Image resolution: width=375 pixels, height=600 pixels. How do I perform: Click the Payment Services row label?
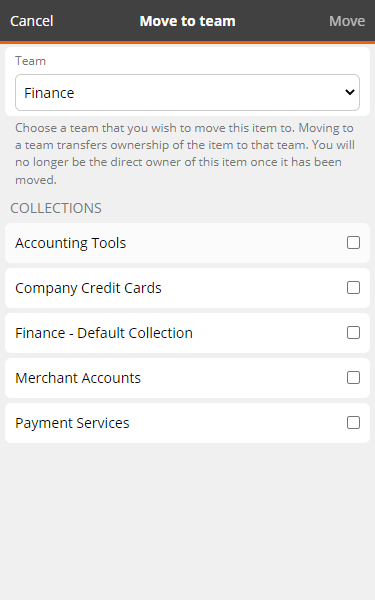(72, 423)
